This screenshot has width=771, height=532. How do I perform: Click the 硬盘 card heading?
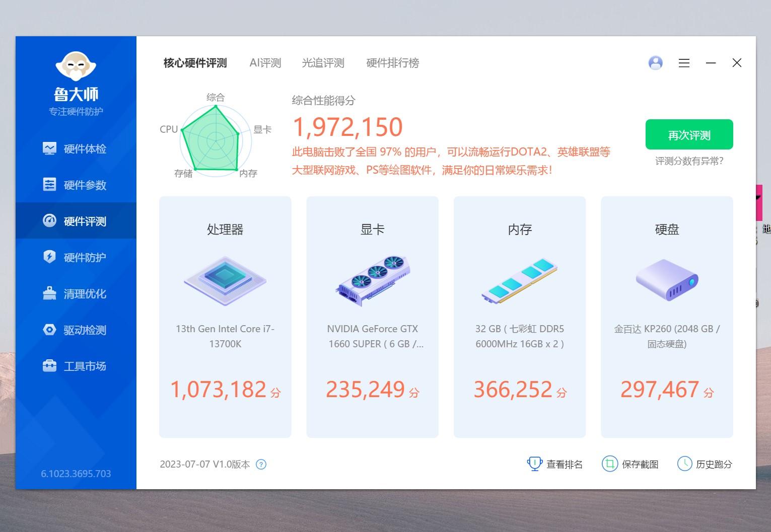[667, 230]
